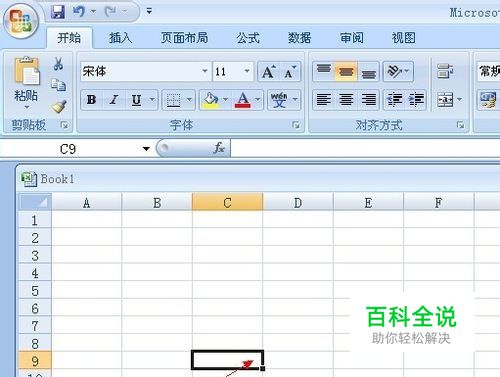The width and height of the screenshot is (500, 377).
Task: Customize the Quick Access Toolbar dropdown
Action: [149, 11]
